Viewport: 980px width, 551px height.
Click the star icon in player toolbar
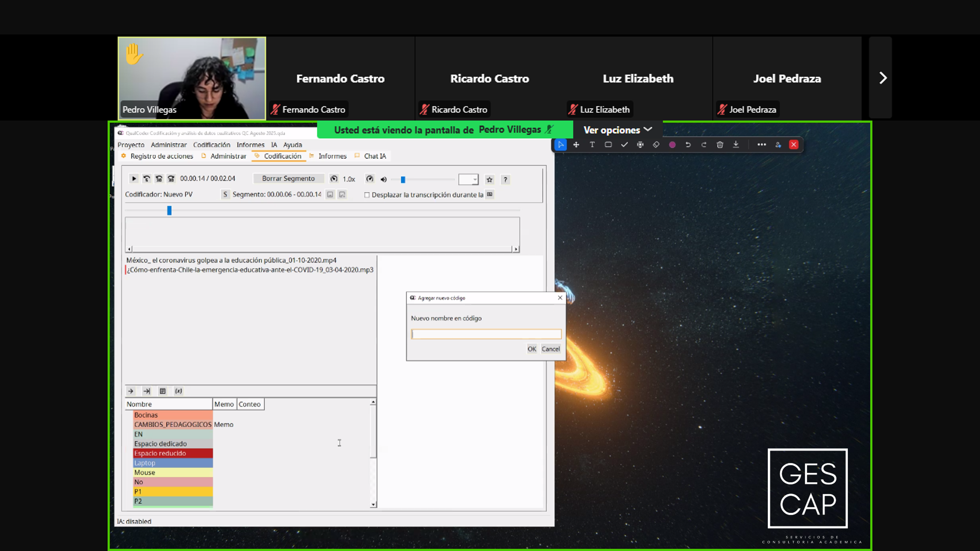coord(489,180)
